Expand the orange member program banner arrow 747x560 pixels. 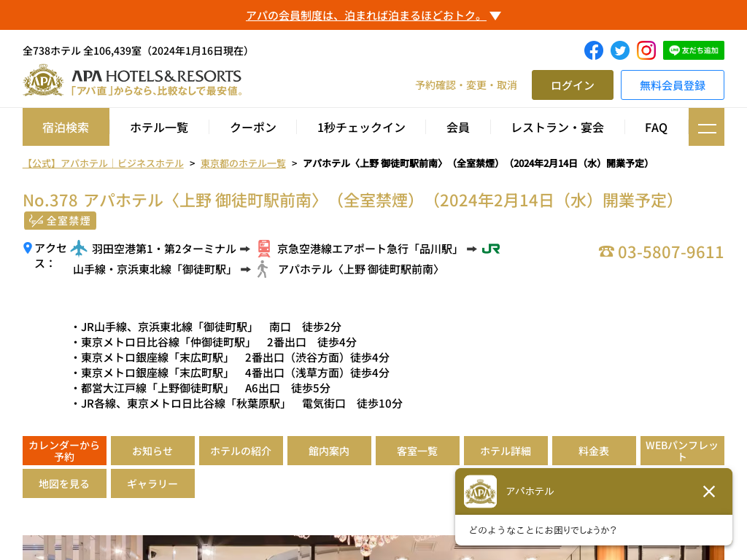click(x=495, y=16)
